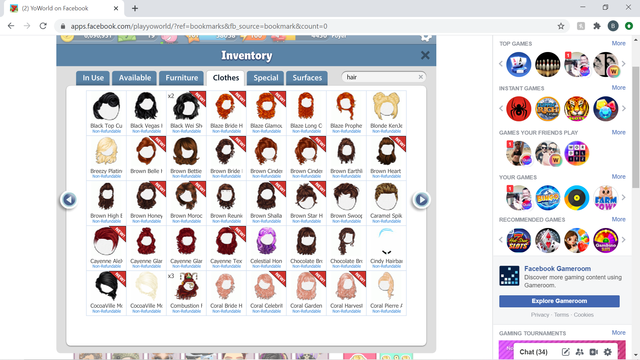Open the Privacy link
The height and width of the screenshot is (360, 640).
(540, 315)
